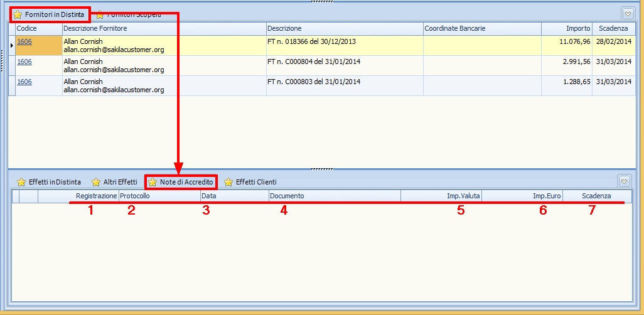Viewport: 644px width, 315px height.
Task: Sort lower grid by Protocollo column
Action: (x=159, y=196)
